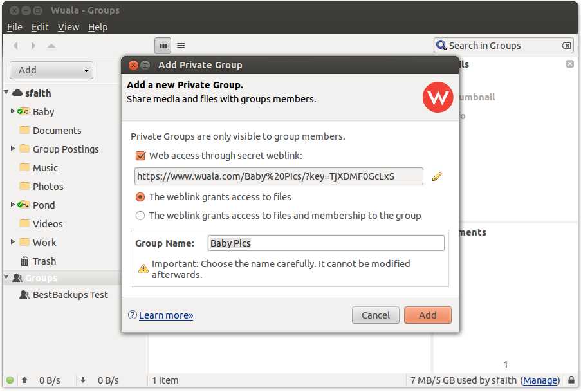Expand the Baby folder tree node

click(x=13, y=111)
